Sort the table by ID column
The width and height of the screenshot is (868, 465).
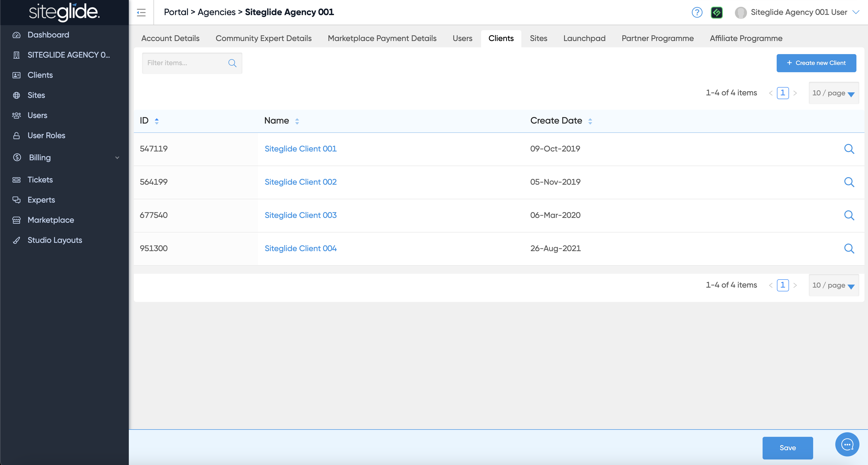[157, 121]
